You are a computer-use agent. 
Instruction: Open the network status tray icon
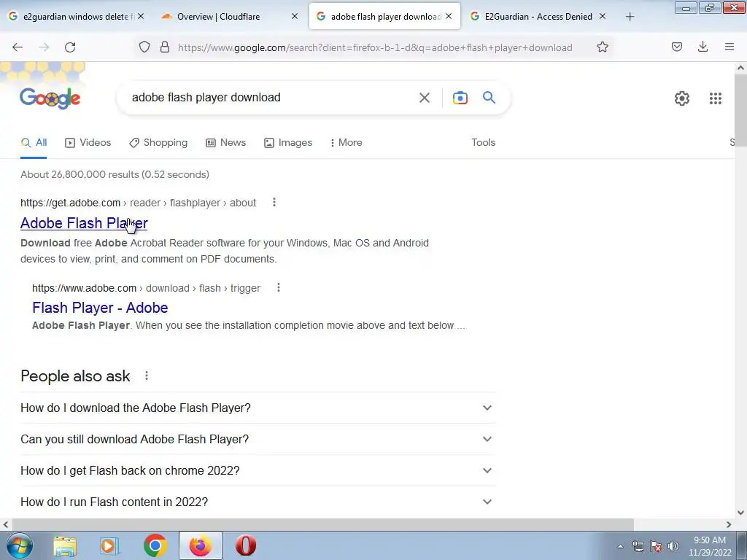pyautogui.click(x=638, y=546)
